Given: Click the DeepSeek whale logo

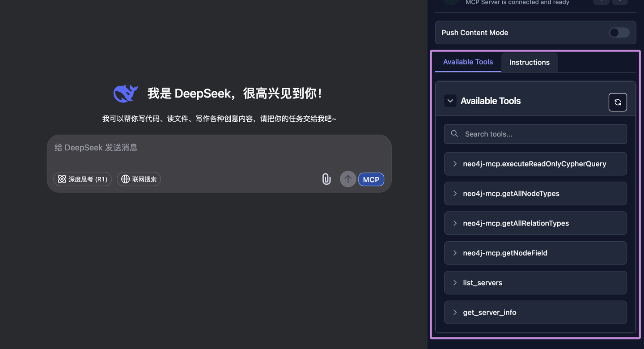Looking at the screenshot, I should point(126,94).
